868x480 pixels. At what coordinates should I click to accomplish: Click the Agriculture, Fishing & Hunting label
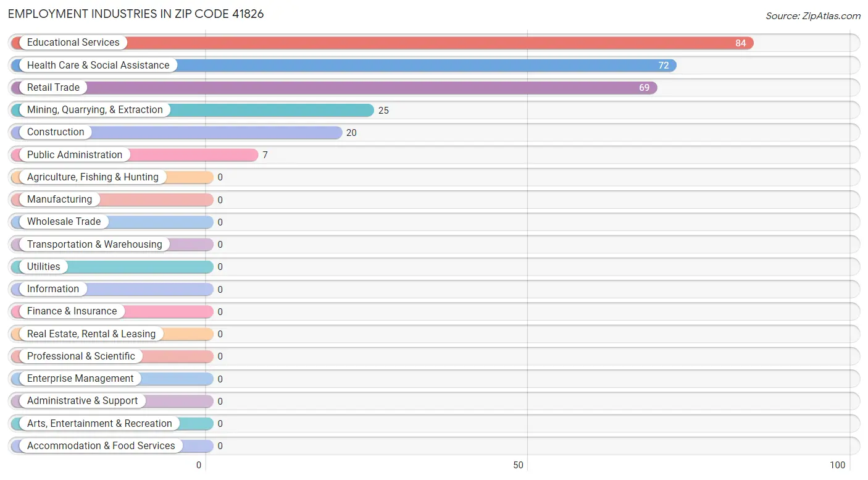click(93, 177)
